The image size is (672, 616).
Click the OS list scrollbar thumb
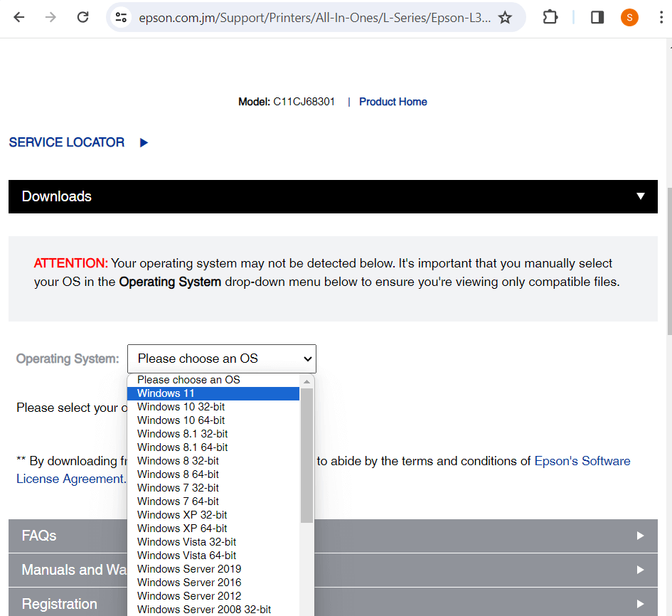[x=307, y=455]
